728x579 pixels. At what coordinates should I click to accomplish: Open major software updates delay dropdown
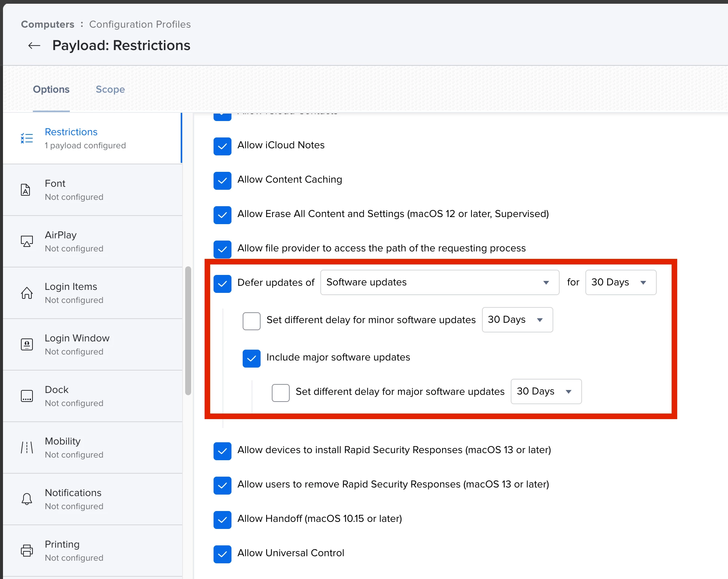(545, 391)
